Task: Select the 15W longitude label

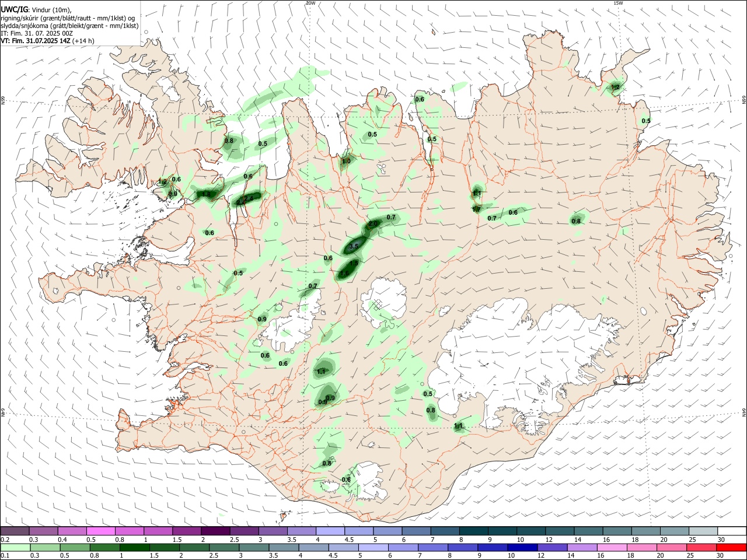Action: pos(618,3)
